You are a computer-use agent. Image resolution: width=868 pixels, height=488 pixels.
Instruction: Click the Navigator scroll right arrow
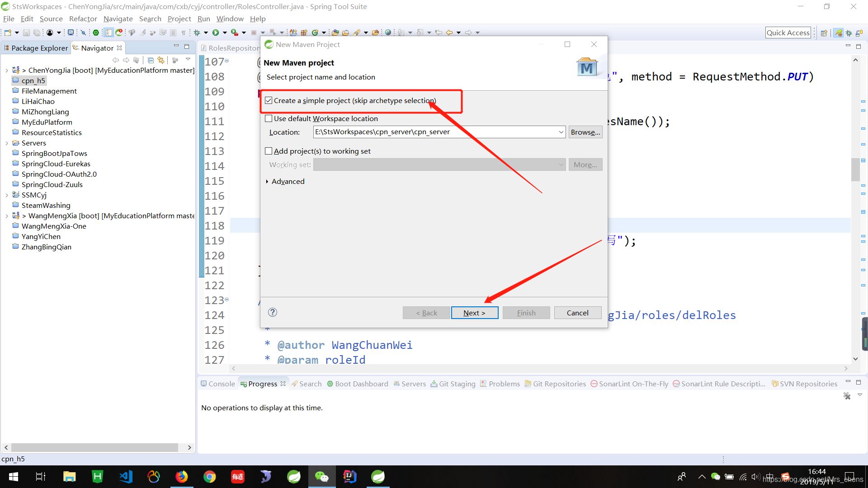click(x=189, y=447)
